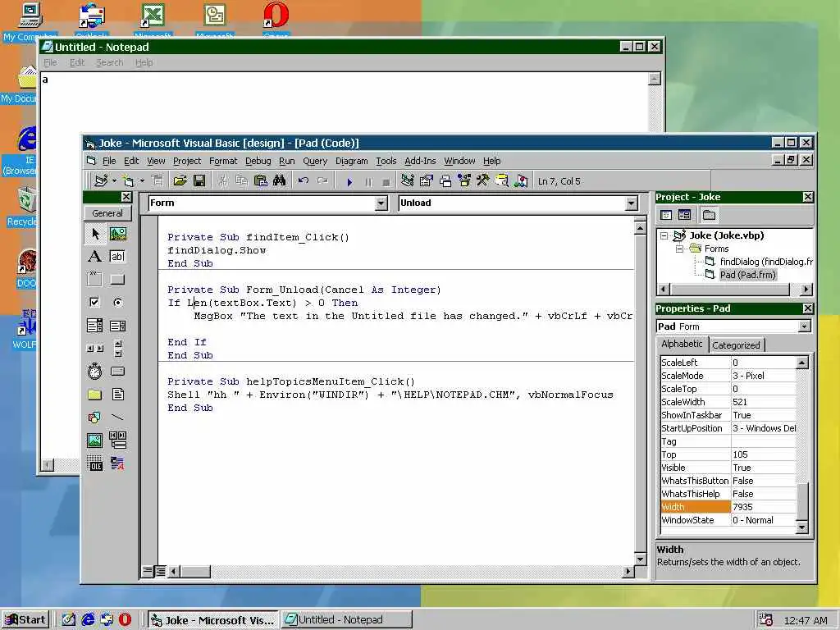
Task: Select the CommandButton control in the toolbox
Action: 118,279
